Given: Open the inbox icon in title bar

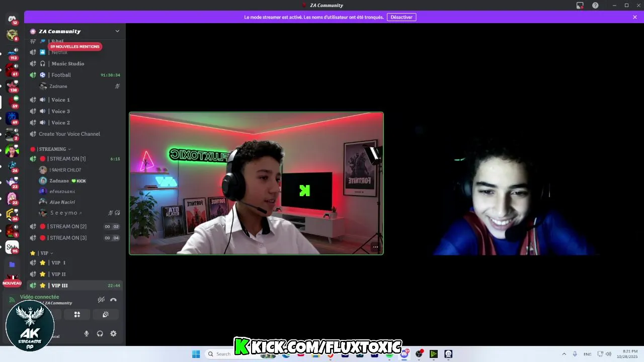Looking at the screenshot, I should (x=580, y=6).
